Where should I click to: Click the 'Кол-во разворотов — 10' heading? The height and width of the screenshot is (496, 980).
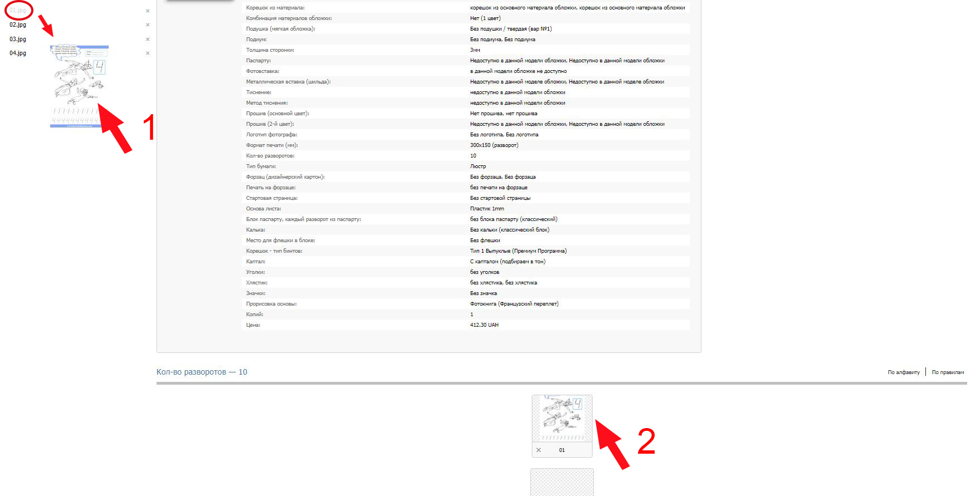(x=202, y=372)
